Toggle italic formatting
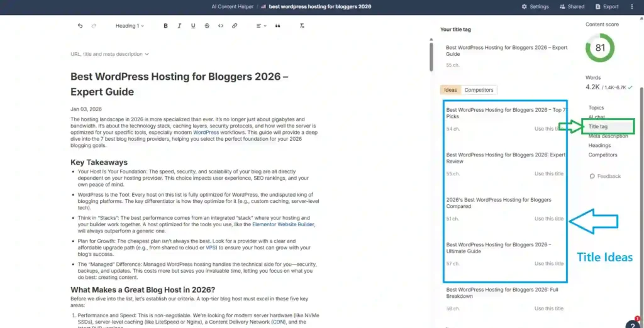 click(179, 26)
